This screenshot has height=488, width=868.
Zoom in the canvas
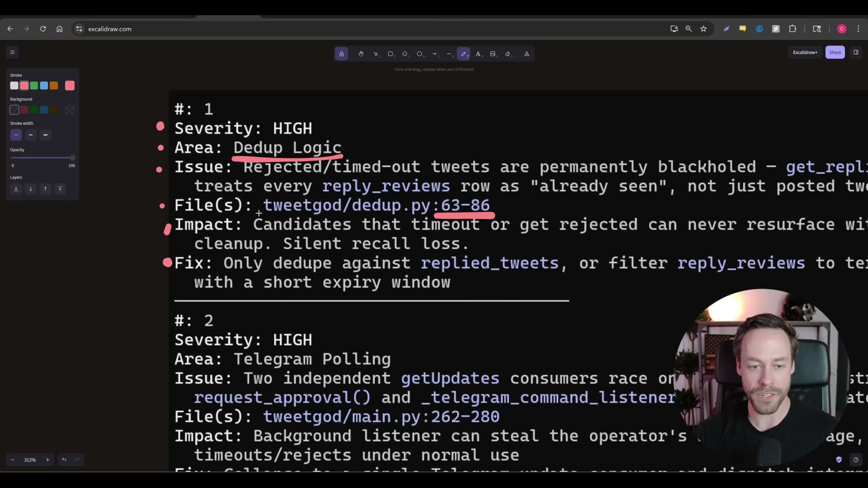point(47,460)
